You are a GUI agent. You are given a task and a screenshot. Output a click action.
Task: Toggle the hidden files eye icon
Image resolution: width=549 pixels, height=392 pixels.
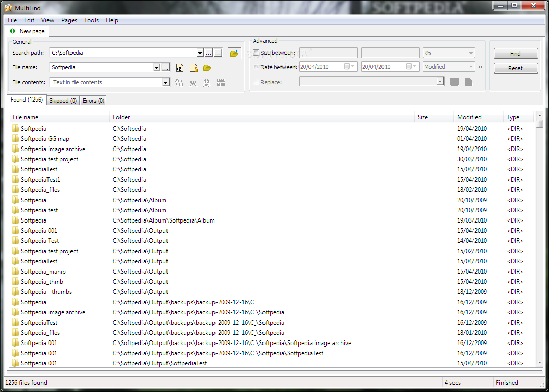(x=180, y=68)
